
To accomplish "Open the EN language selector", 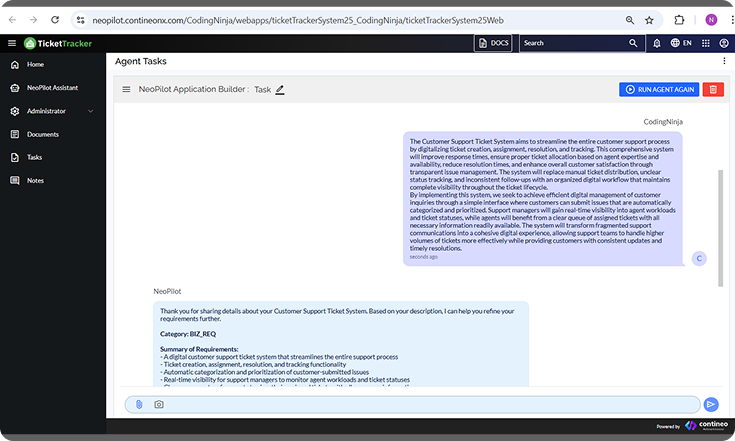I will 681,43.
